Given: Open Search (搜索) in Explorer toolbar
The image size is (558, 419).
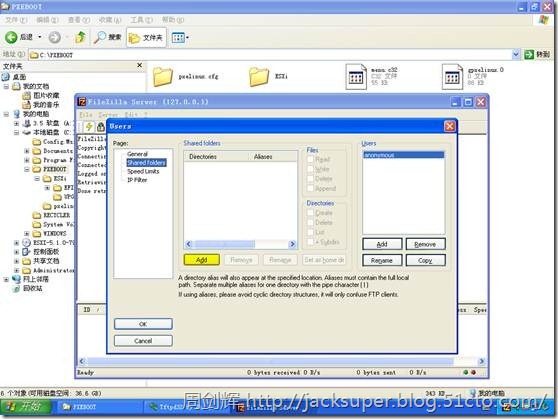Looking at the screenshot, I should coord(108,37).
